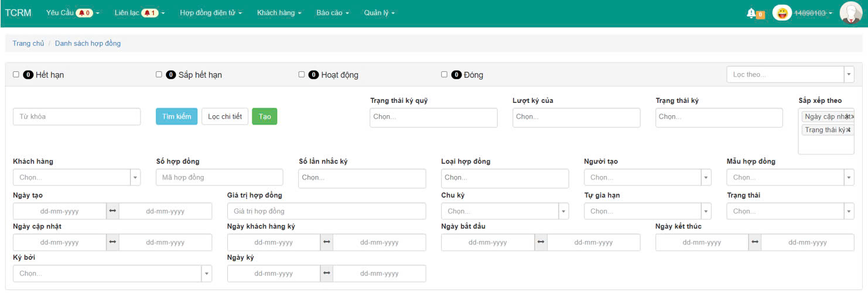Check the Hết hạn checkbox
The image size is (868, 293).
coord(16,74)
